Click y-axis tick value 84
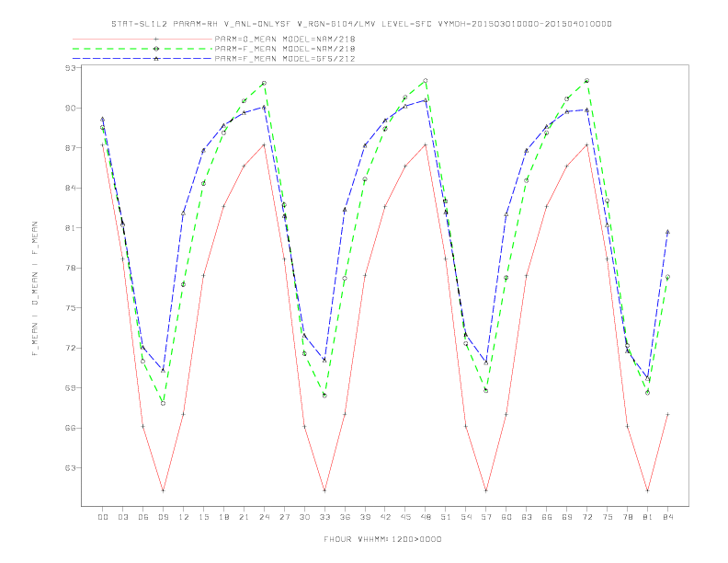Viewport: 728px width, 563px height. (x=70, y=188)
